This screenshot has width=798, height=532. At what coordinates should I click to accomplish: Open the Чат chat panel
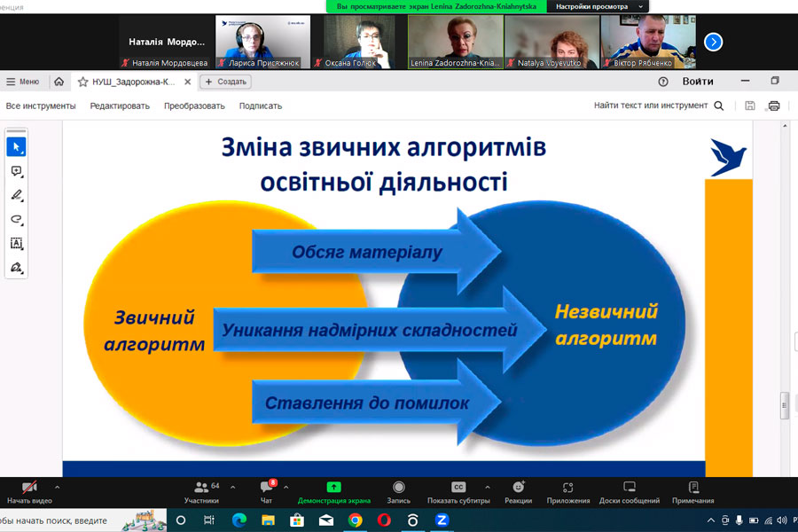(x=267, y=492)
